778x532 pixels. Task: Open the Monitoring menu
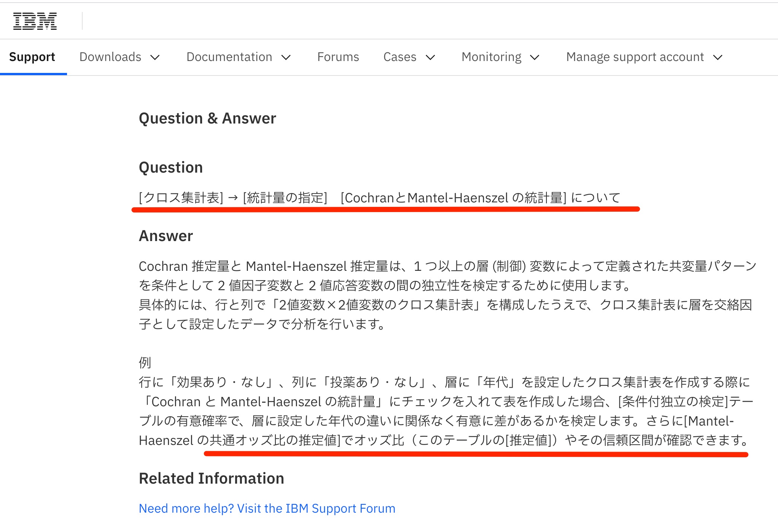coord(491,57)
